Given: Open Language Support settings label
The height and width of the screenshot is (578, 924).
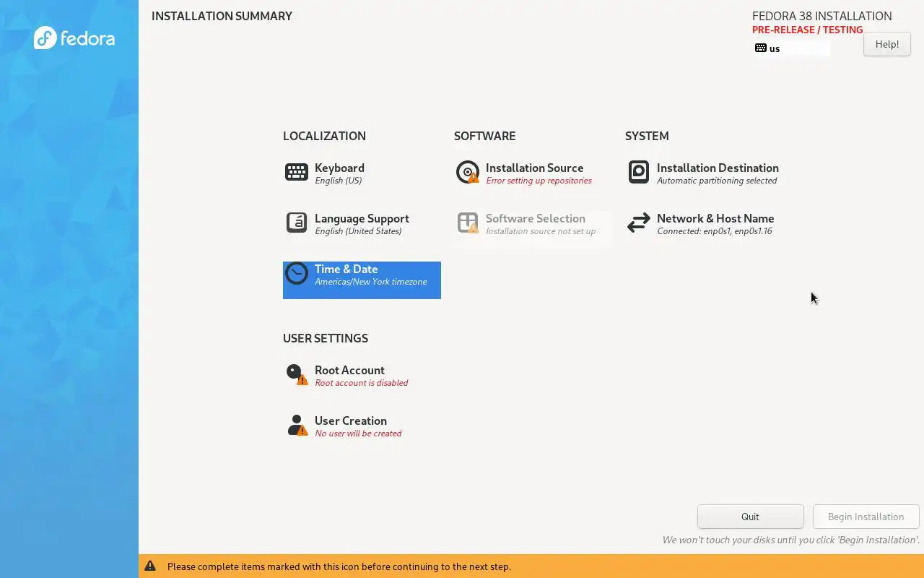Looking at the screenshot, I should click(x=362, y=218).
